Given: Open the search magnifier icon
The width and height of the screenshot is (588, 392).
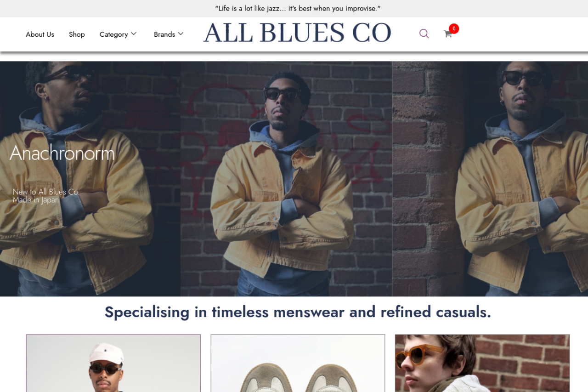Looking at the screenshot, I should tap(424, 34).
